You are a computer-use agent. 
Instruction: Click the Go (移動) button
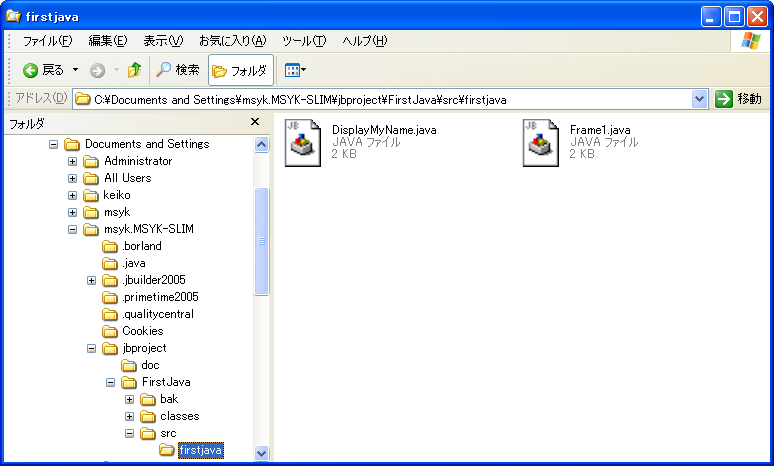pos(739,99)
